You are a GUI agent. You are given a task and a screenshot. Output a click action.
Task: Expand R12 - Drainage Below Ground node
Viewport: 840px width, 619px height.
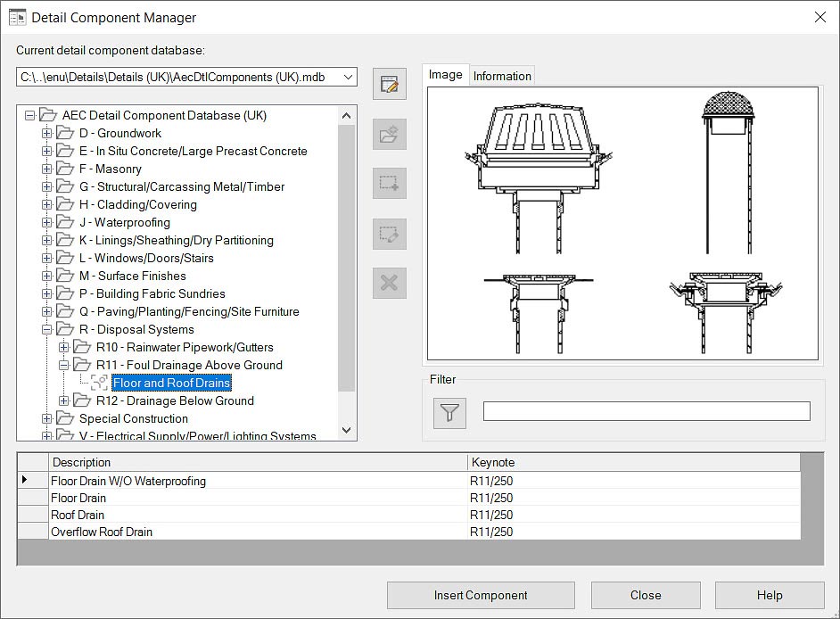(x=64, y=400)
